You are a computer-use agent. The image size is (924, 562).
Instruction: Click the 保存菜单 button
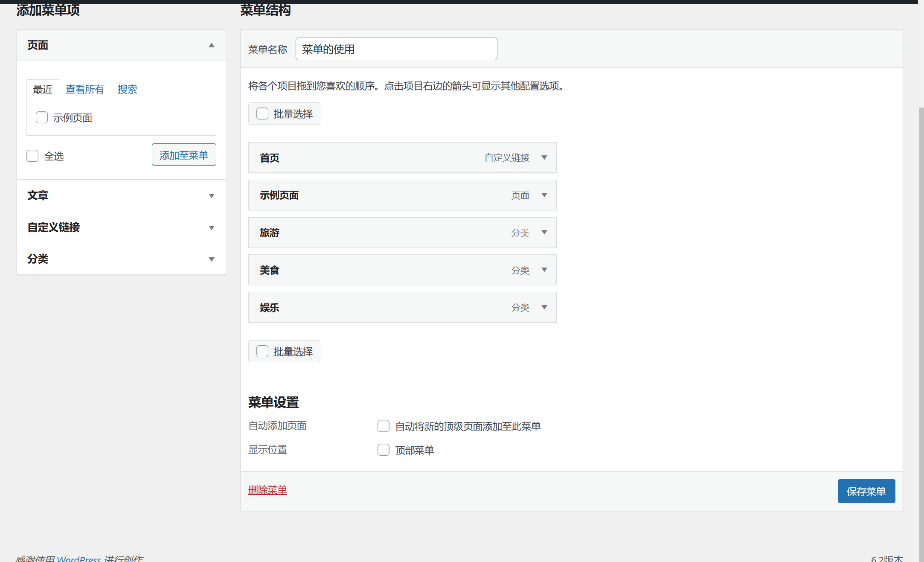pyautogui.click(x=866, y=491)
